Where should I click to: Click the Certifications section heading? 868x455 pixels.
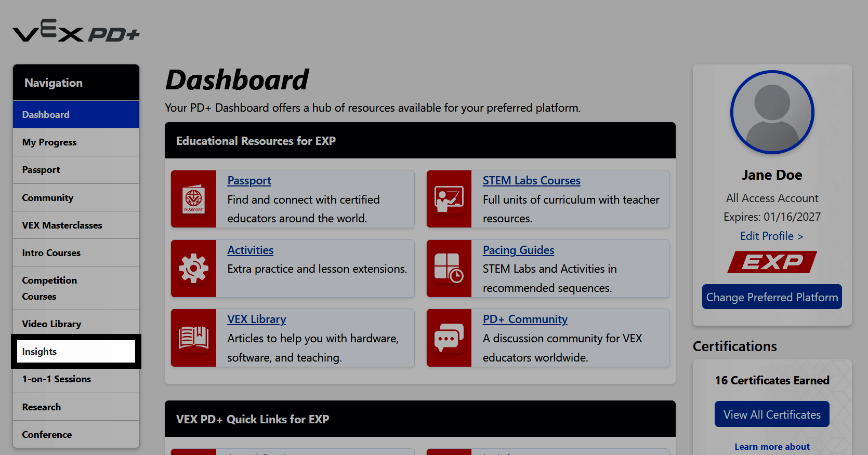tap(734, 346)
